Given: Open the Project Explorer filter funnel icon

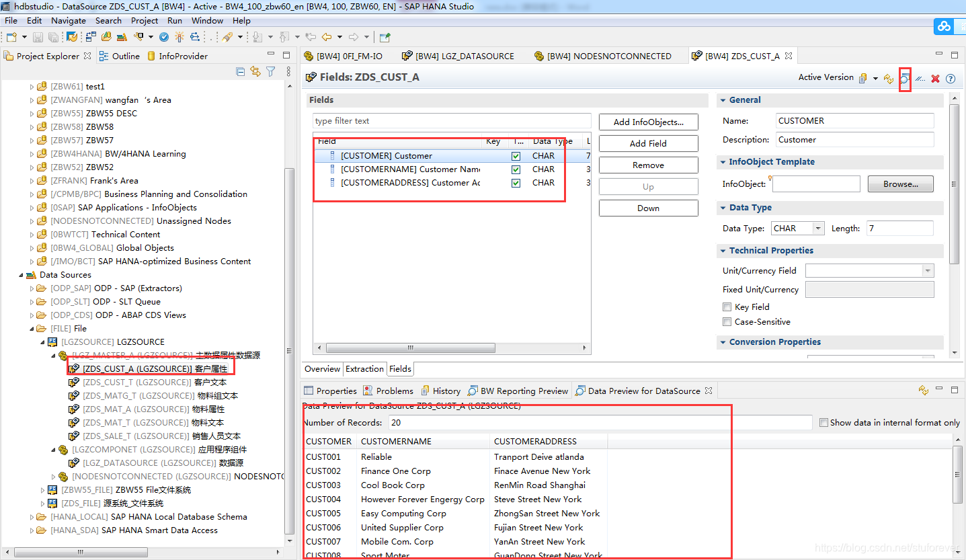Looking at the screenshot, I should coord(270,71).
